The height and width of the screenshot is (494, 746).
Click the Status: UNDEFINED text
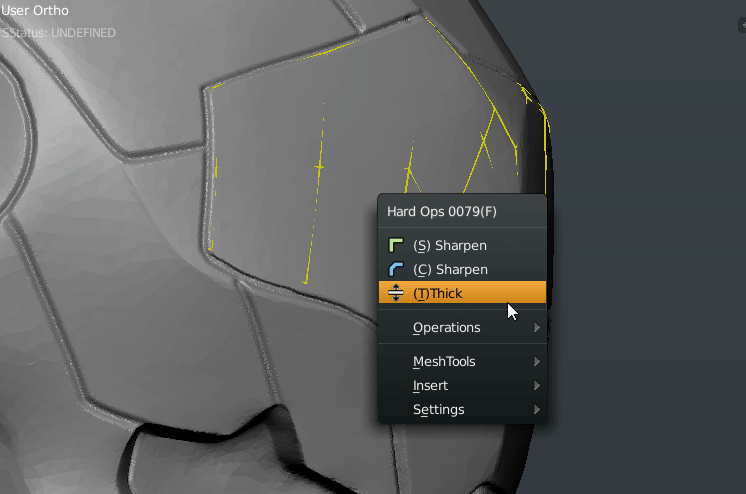coord(60,33)
